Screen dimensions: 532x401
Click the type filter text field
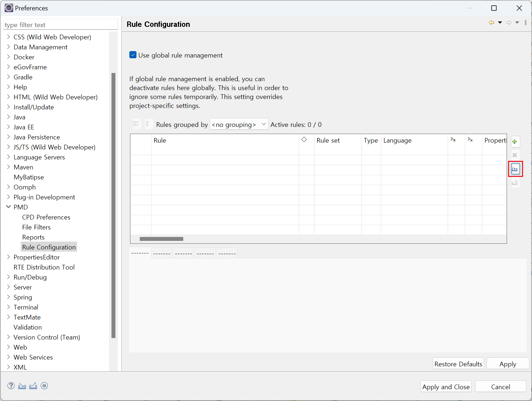point(60,25)
